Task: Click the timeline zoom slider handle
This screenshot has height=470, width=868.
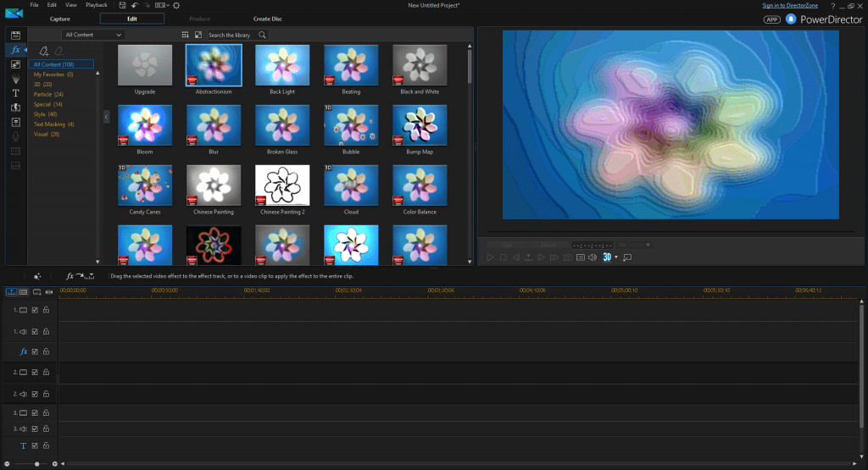Action: (x=36, y=464)
